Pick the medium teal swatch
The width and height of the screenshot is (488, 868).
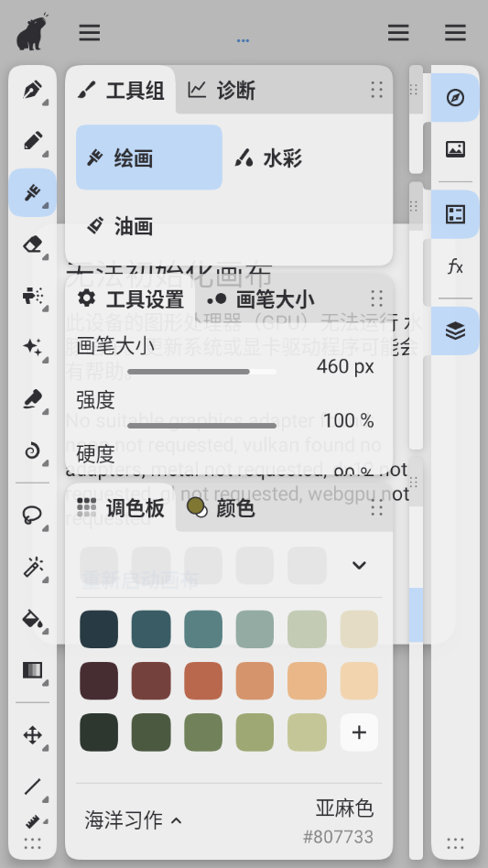203,629
